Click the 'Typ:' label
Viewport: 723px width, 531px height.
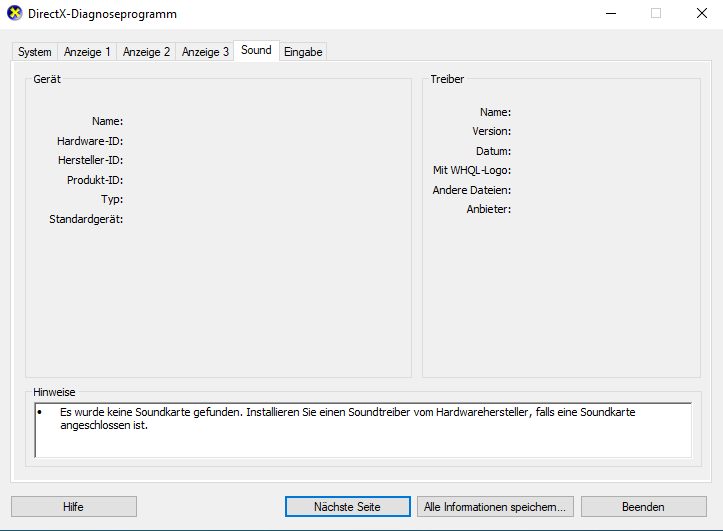point(112,200)
